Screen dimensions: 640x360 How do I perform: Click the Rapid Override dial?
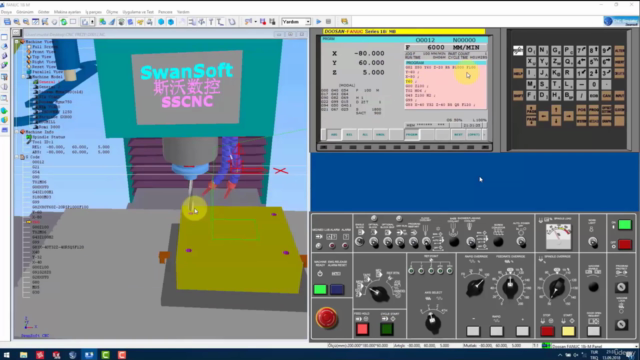coord(475,287)
